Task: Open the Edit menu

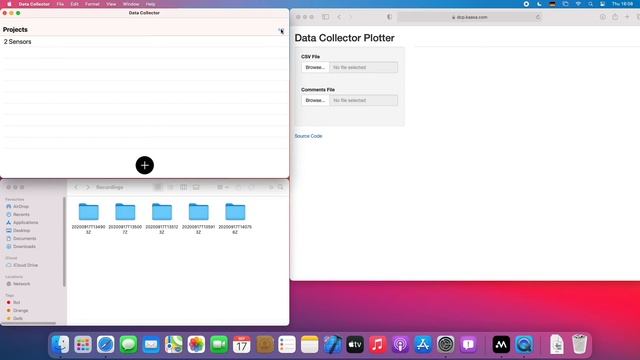Action: [x=74, y=4]
